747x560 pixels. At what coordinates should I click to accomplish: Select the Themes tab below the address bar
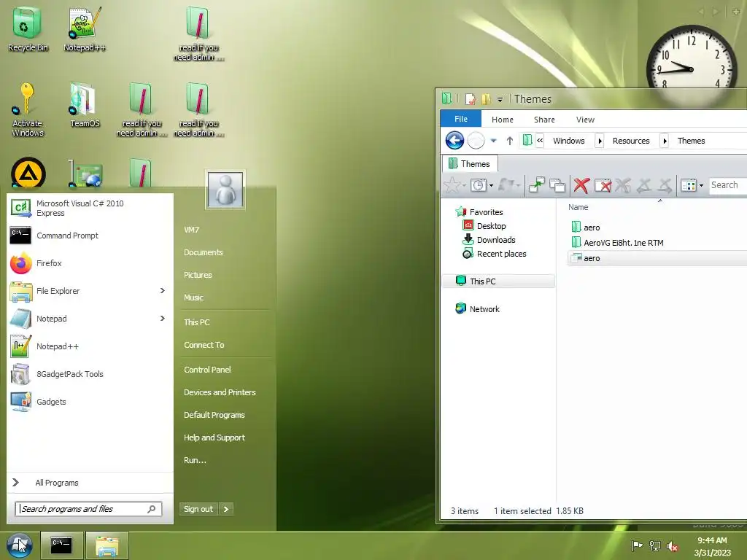(x=470, y=163)
